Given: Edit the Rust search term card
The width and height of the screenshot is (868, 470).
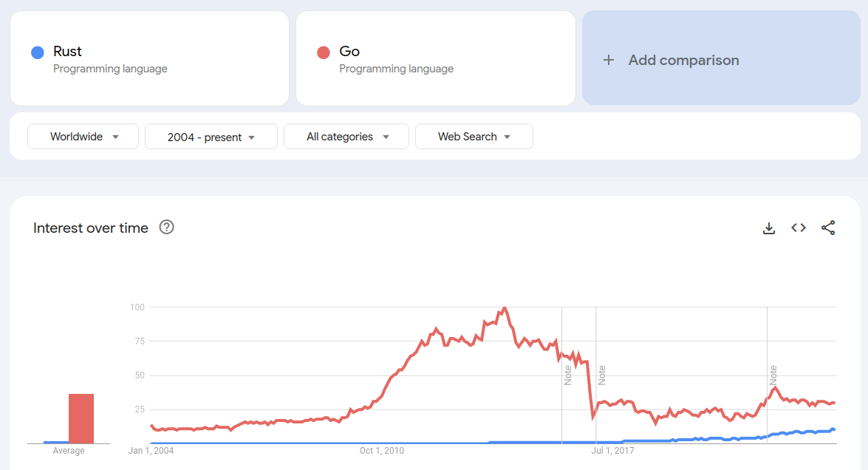Looking at the screenshot, I should 149,59.
